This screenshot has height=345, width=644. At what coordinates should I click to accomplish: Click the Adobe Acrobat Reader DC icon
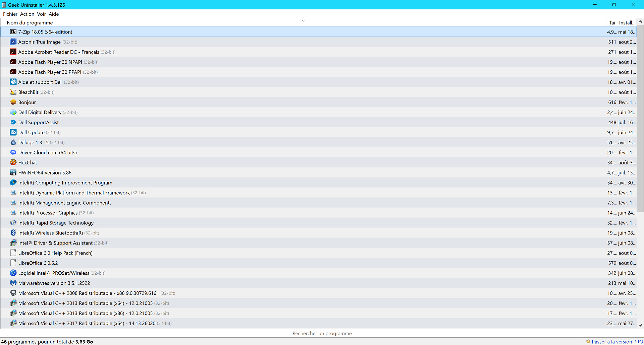coord(13,52)
